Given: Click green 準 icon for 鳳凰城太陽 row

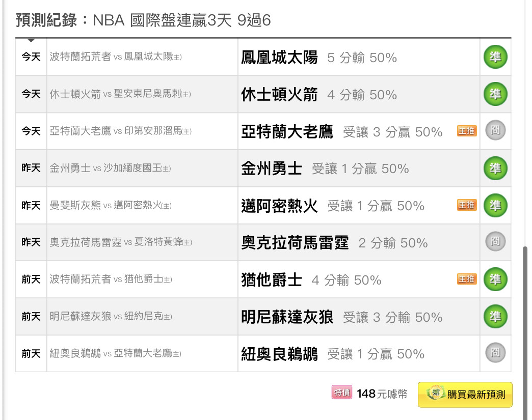Looking at the screenshot, I should [x=495, y=57].
